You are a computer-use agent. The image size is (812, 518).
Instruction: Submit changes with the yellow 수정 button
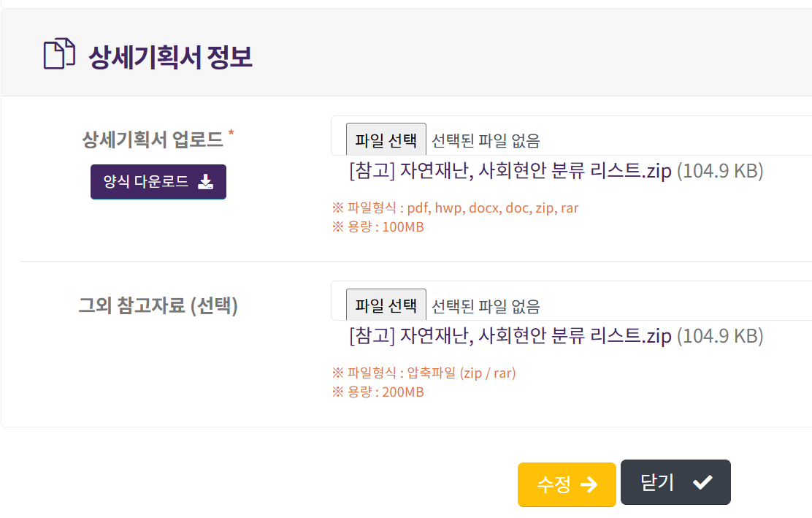(567, 485)
